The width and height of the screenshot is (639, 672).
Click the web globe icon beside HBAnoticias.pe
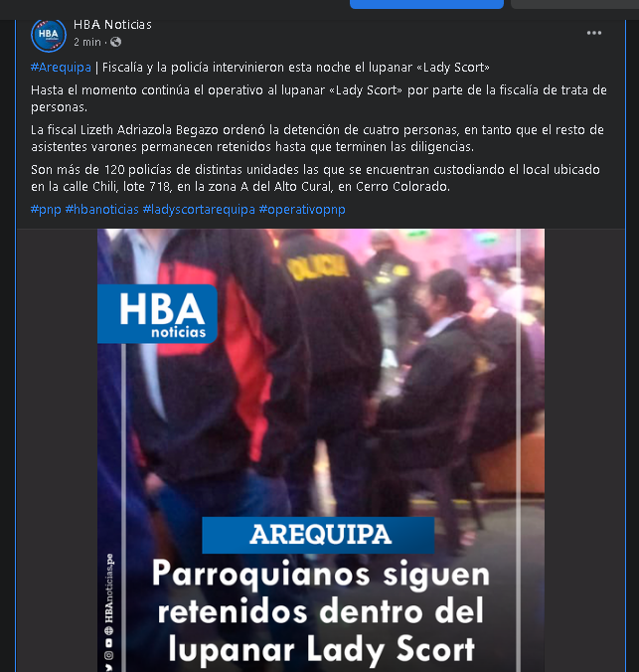(109, 630)
